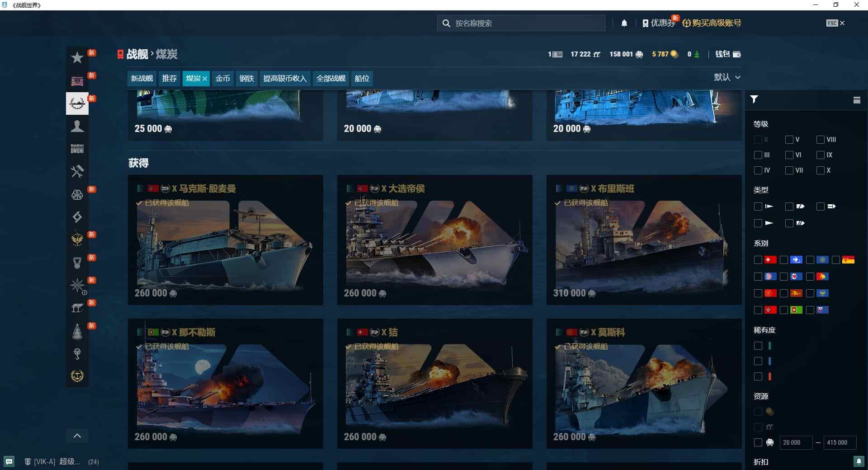The image size is (868, 470).
Task: Click the filter funnel icon on right panel
Action: pyautogui.click(x=754, y=100)
